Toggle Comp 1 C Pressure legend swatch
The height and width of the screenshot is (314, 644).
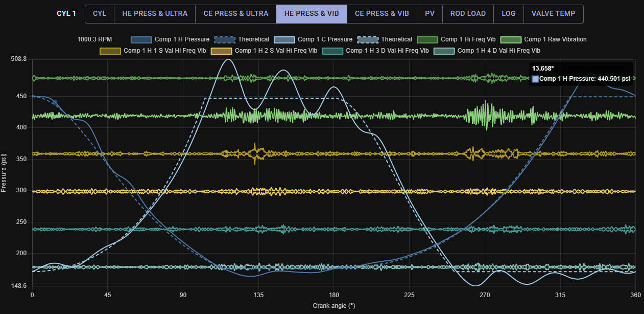click(284, 39)
